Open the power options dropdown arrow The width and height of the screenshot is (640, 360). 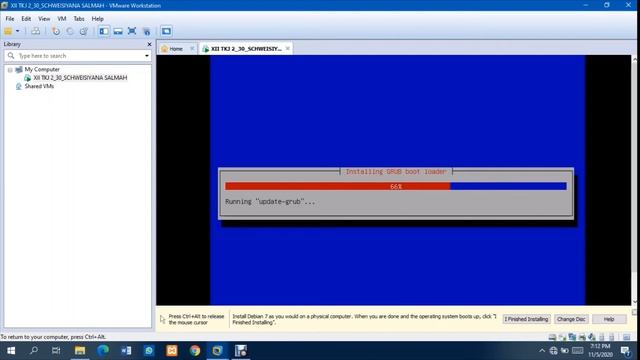(18, 31)
